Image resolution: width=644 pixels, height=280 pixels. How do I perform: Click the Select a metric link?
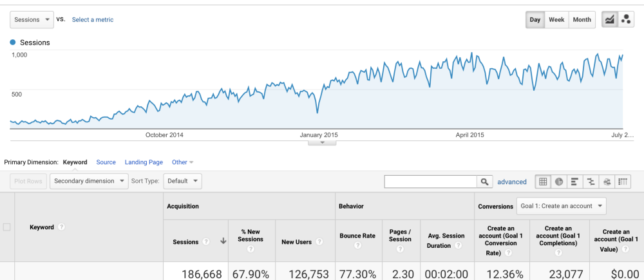pos(93,20)
